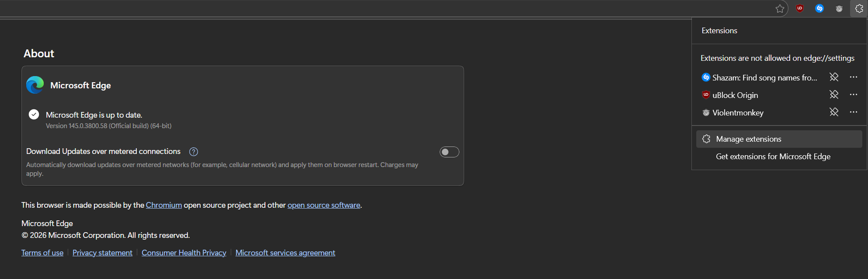Select Shazam extension in the list
Image resolution: width=868 pixels, height=279 pixels.
click(760, 77)
